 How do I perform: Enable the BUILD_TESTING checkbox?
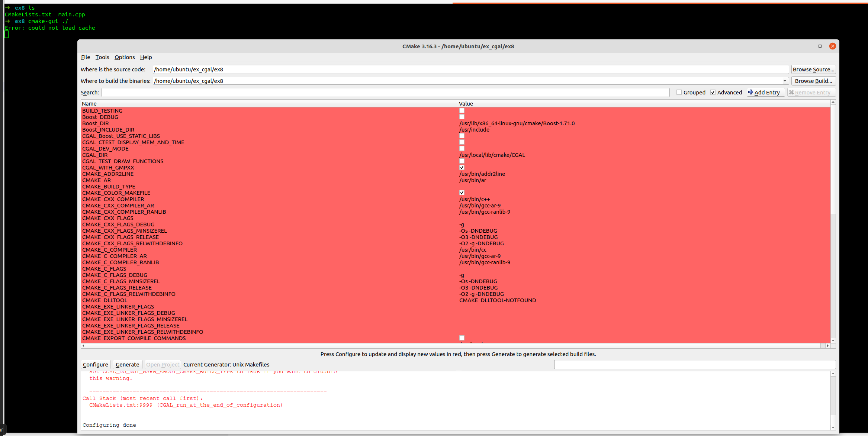tap(462, 111)
